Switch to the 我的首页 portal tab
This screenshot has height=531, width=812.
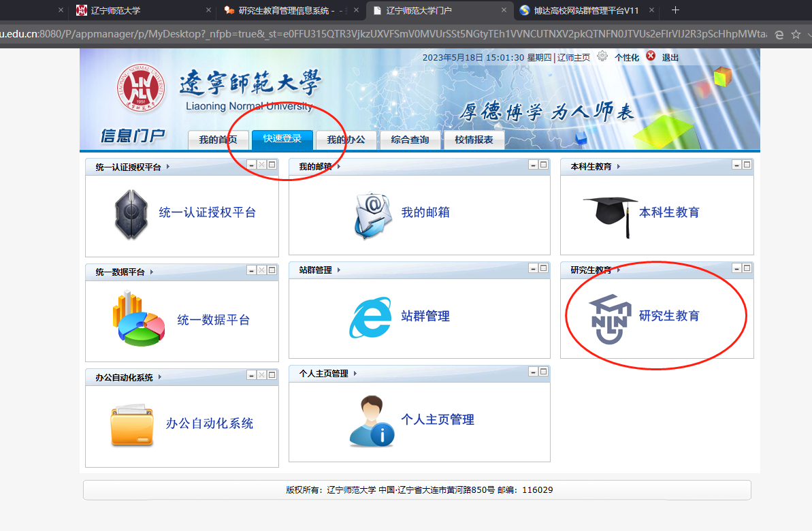pyautogui.click(x=218, y=140)
